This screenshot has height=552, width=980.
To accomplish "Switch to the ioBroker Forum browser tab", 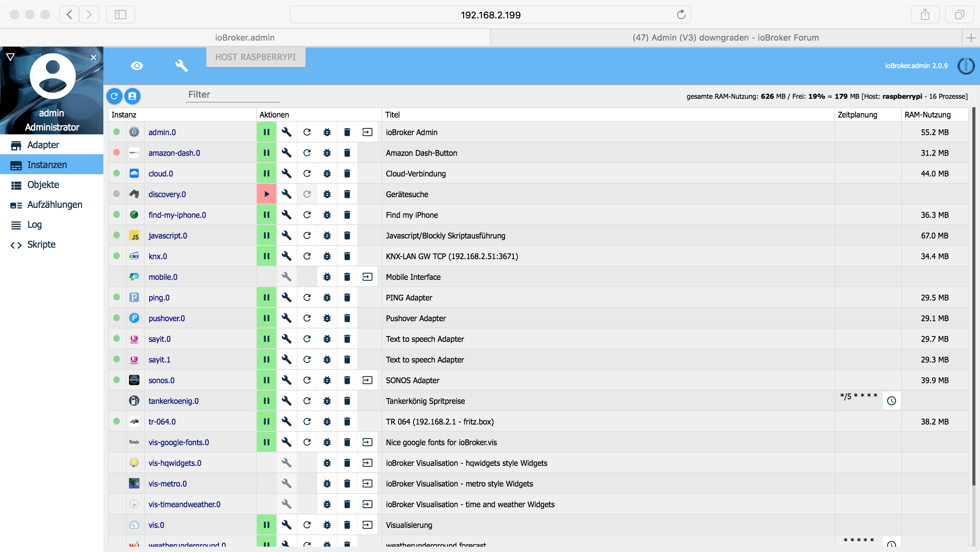I will coord(725,38).
